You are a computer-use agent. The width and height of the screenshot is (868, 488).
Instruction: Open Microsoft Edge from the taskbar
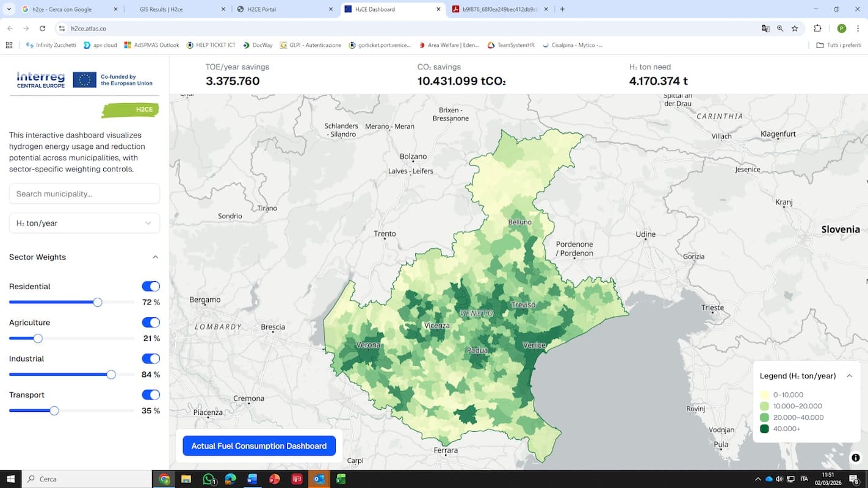pyautogui.click(x=230, y=479)
